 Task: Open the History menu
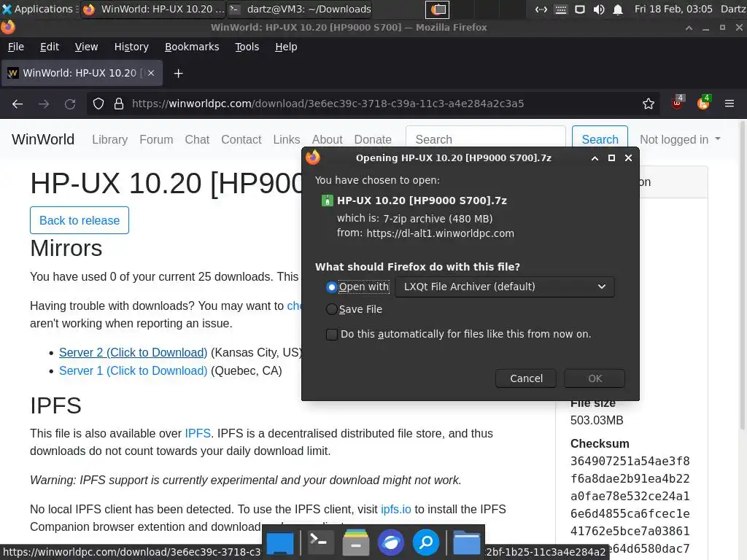[x=131, y=47]
